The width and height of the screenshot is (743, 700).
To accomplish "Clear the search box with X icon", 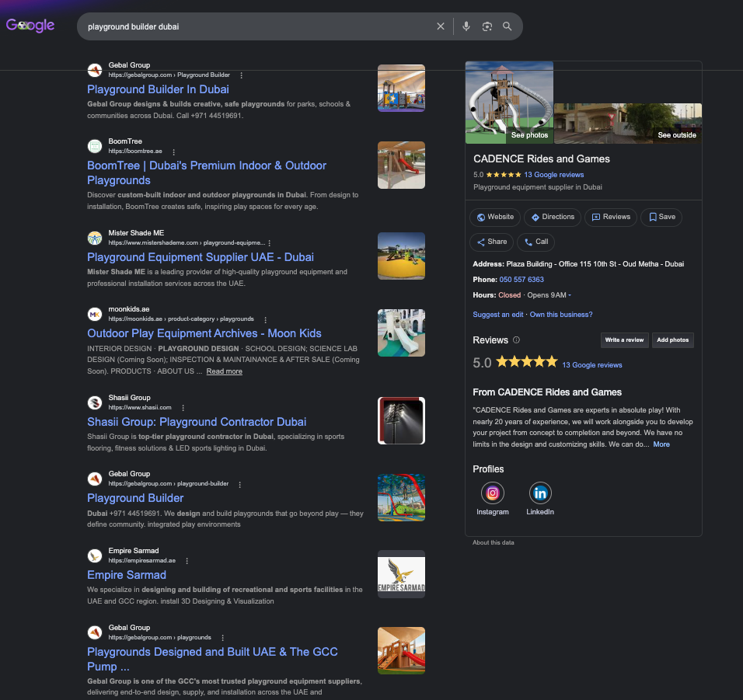I will tap(441, 26).
